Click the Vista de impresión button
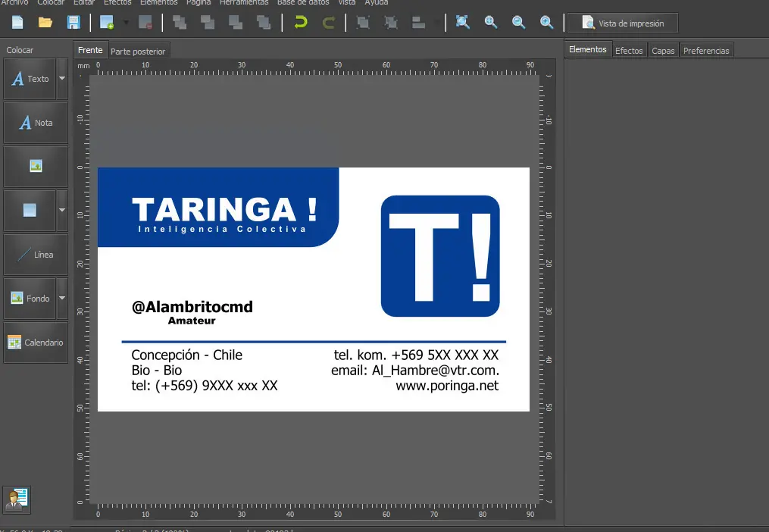Screen dimensions: 769x532 [x=623, y=23]
